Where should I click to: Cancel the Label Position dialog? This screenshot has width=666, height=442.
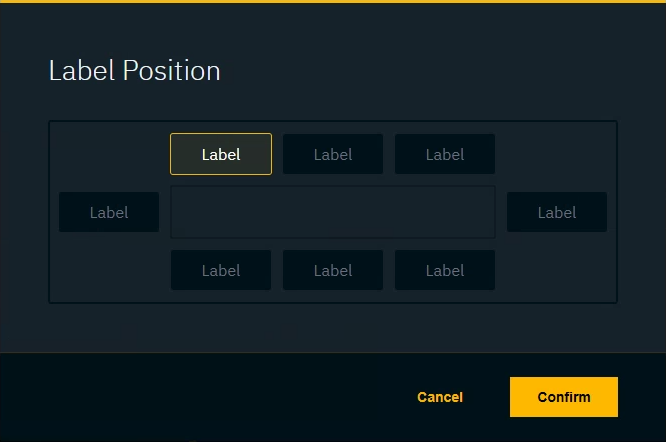440,397
